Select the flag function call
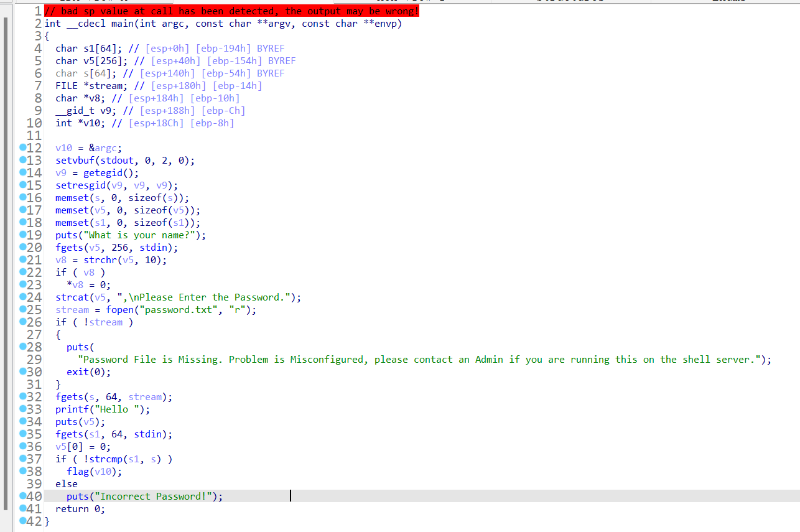Viewport: 800px width, 532px height. coord(78,472)
